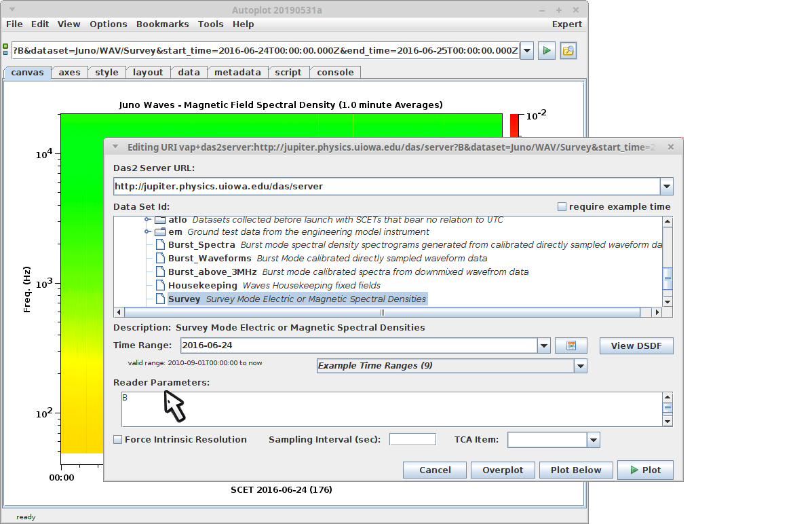Expand the Das2 Server URL dropdown
The width and height of the screenshot is (812, 524).
coord(666,187)
